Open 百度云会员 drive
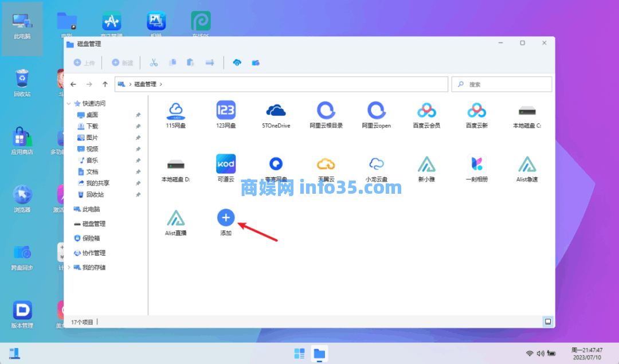 (x=426, y=115)
